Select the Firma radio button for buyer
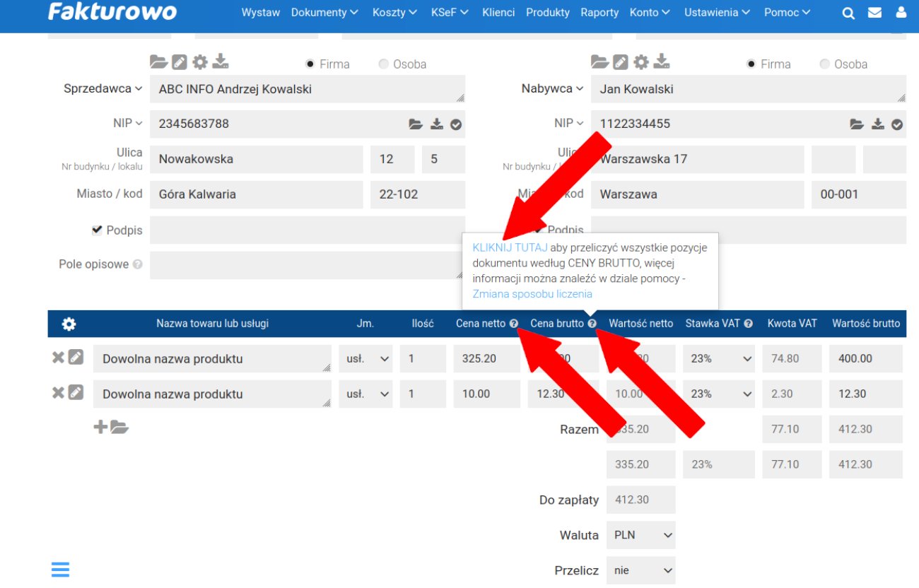Image resolution: width=919 pixels, height=588 pixels. tap(751, 64)
